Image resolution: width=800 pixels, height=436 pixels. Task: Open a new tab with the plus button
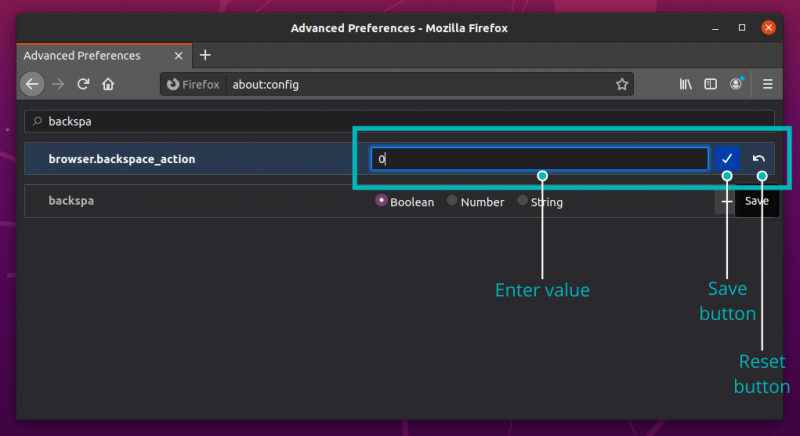[205, 55]
